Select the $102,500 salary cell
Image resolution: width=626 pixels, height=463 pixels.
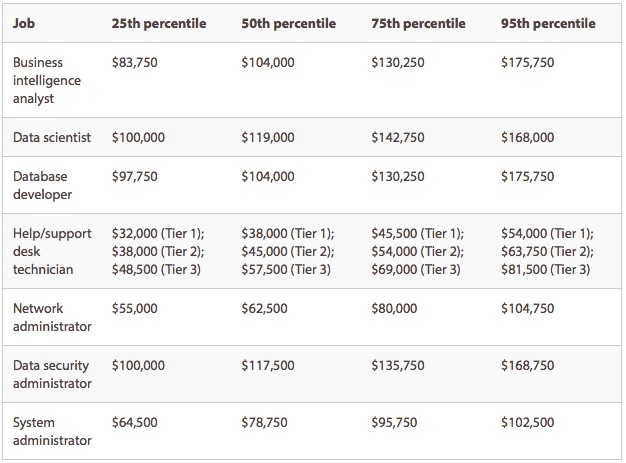pyautogui.click(x=528, y=423)
